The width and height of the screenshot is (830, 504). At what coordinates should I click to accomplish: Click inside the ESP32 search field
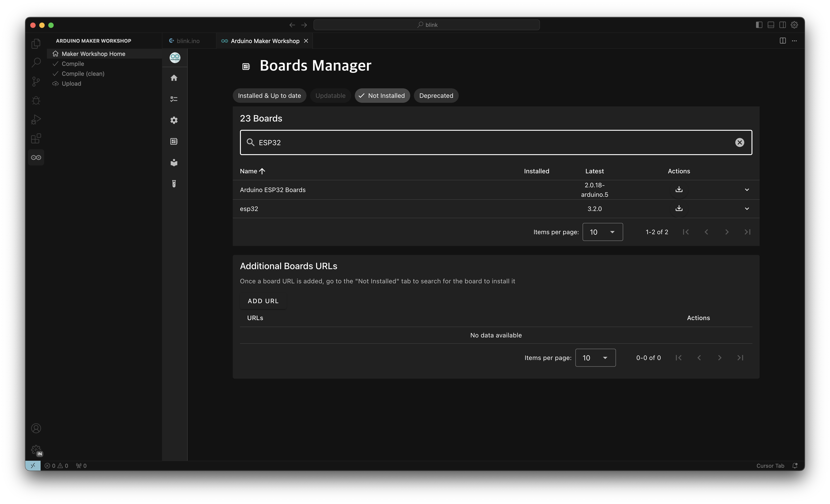coord(472,142)
